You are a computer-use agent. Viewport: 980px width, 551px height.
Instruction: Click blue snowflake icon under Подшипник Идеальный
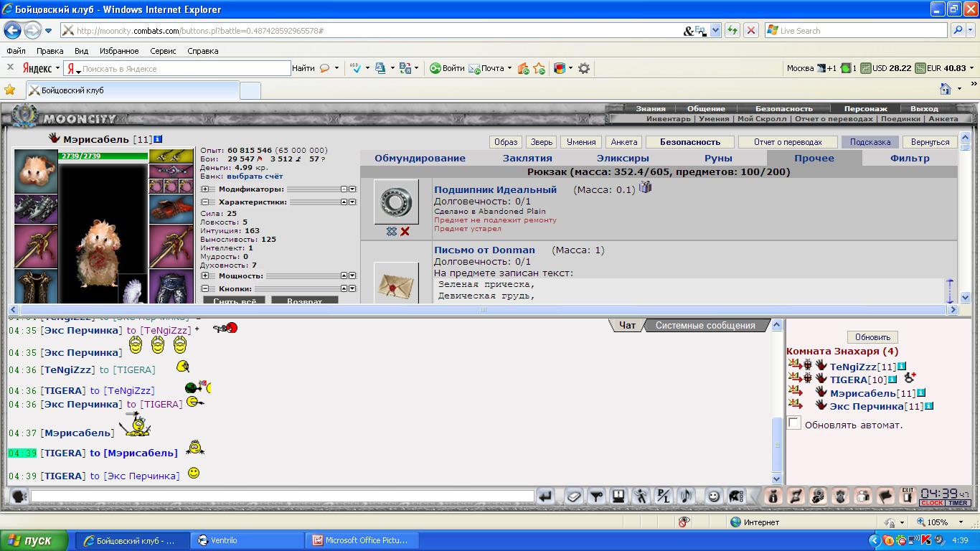click(392, 231)
